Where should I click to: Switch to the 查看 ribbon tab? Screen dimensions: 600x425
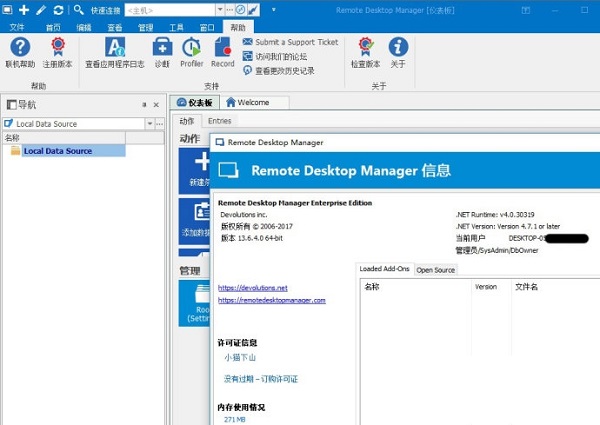point(114,27)
